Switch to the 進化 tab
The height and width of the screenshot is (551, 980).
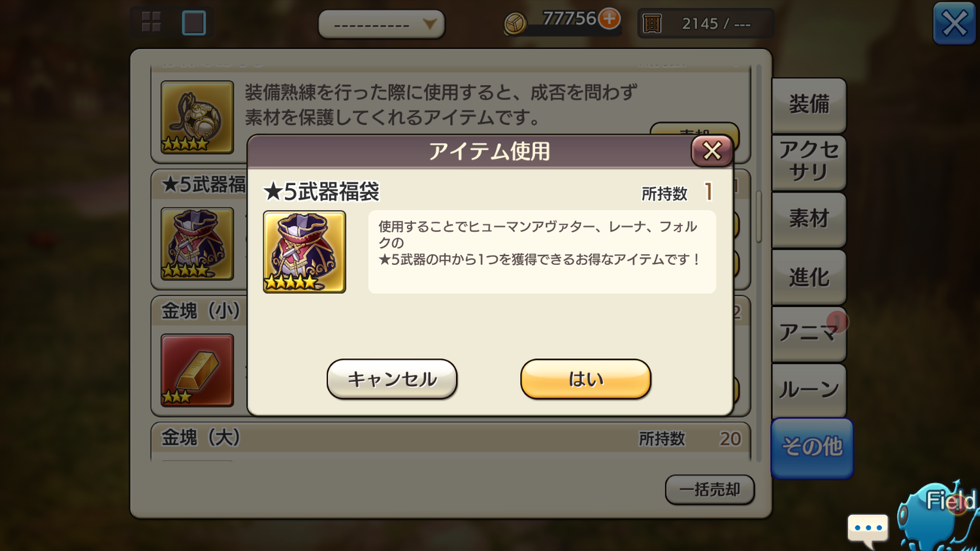pos(809,276)
